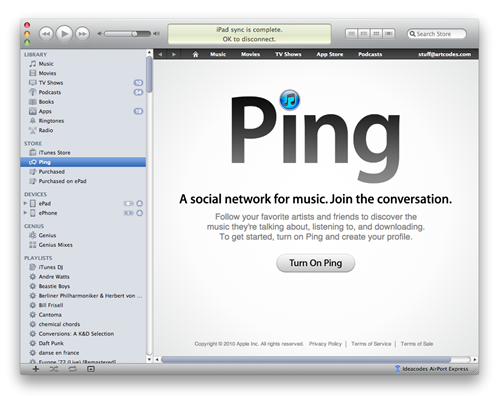Open Genius in the sidebar
The height and width of the screenshot is (396, 500).
(x=83, y=235)
